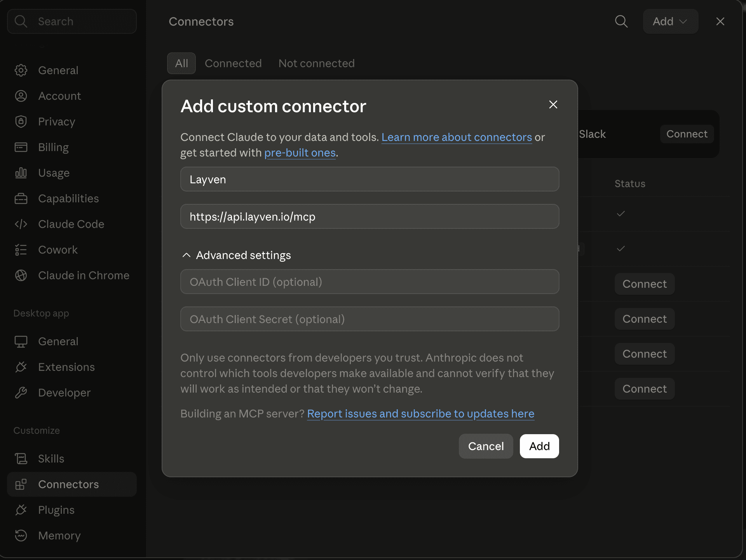Click the sidebar search magnifier icon
Viewport: 746px width, 560px height.
[x=21, y=21]
